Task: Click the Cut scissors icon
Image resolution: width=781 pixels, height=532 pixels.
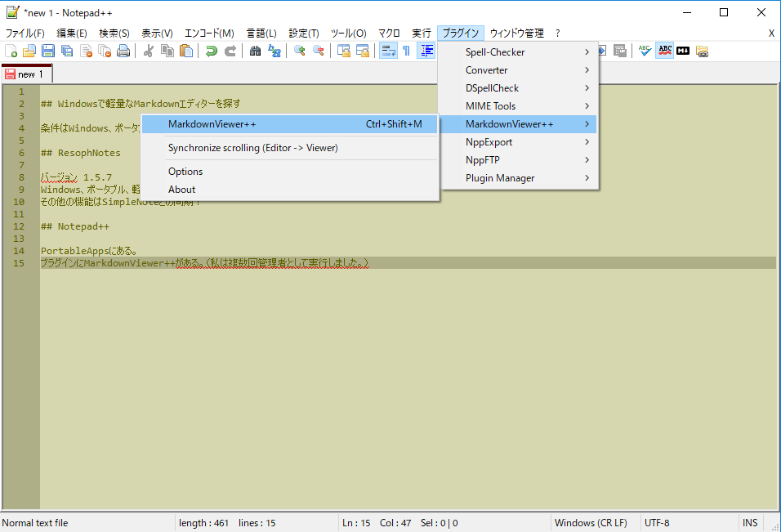Action: (x=148, y=51)
